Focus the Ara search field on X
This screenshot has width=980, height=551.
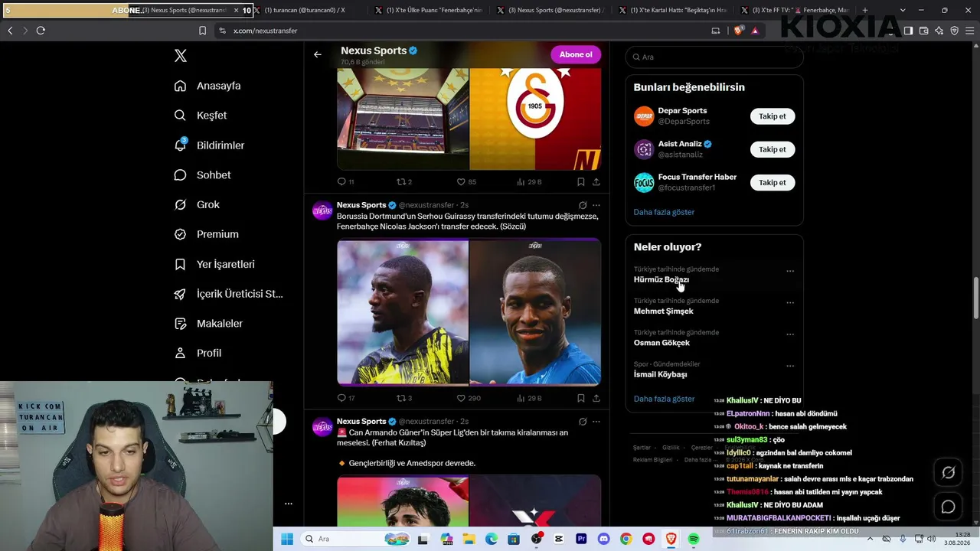pyautogui.click(x=714, y=57)
